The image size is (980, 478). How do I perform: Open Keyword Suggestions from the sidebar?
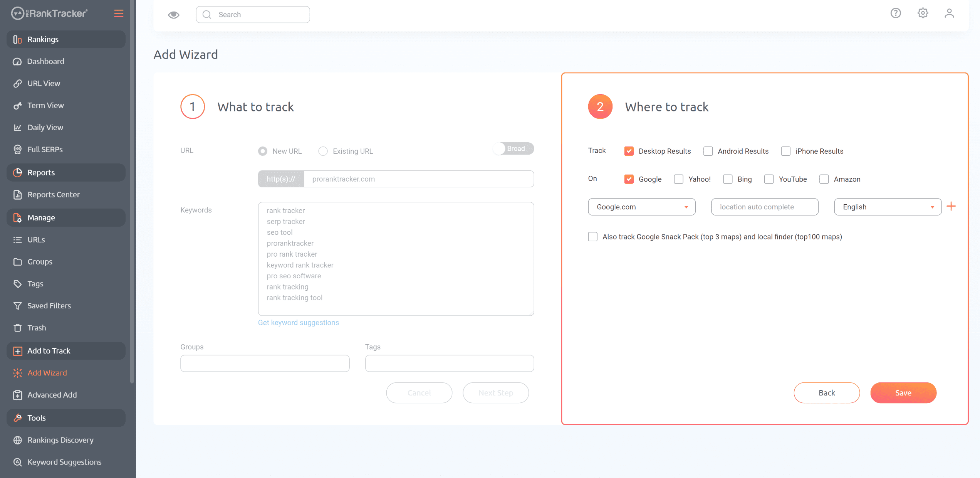point(64,462)
